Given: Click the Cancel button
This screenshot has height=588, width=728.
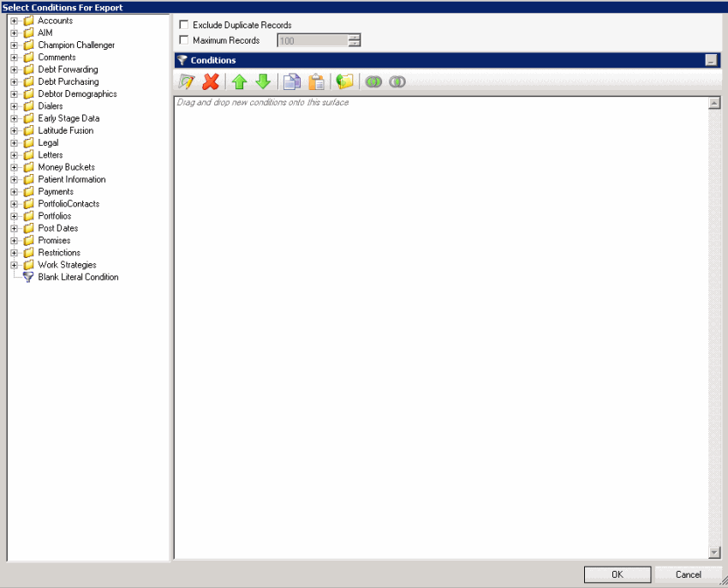Looking at the screenshot, I should pos(689,574).
